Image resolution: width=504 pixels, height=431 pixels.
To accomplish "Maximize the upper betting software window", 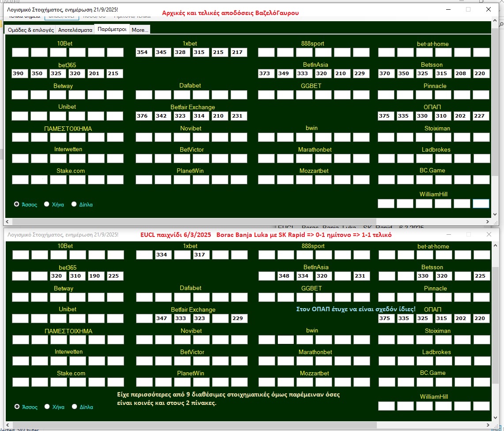I will click(x=468, y=9).
